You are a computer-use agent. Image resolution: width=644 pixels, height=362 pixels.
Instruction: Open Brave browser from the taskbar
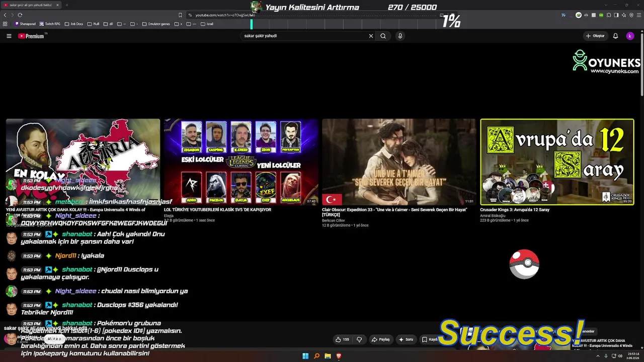tap(339, 356)
